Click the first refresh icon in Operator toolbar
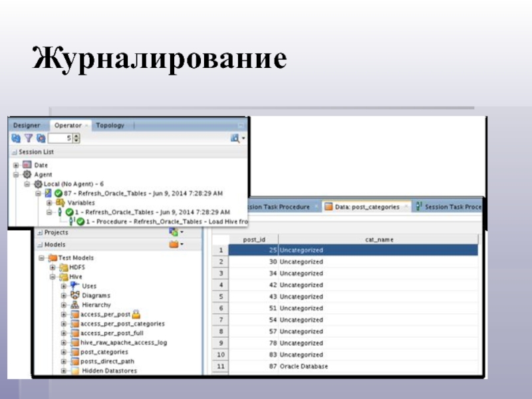This screenshot has height=399, width=532. tap(16, 138)
